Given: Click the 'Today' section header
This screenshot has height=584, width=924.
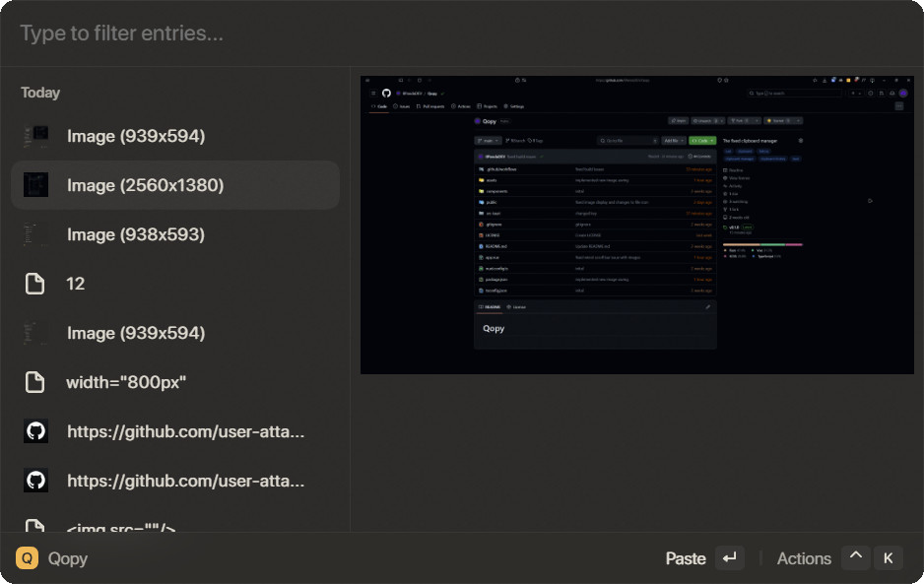Looking at the screenshot, I should (x=40, y=93).
